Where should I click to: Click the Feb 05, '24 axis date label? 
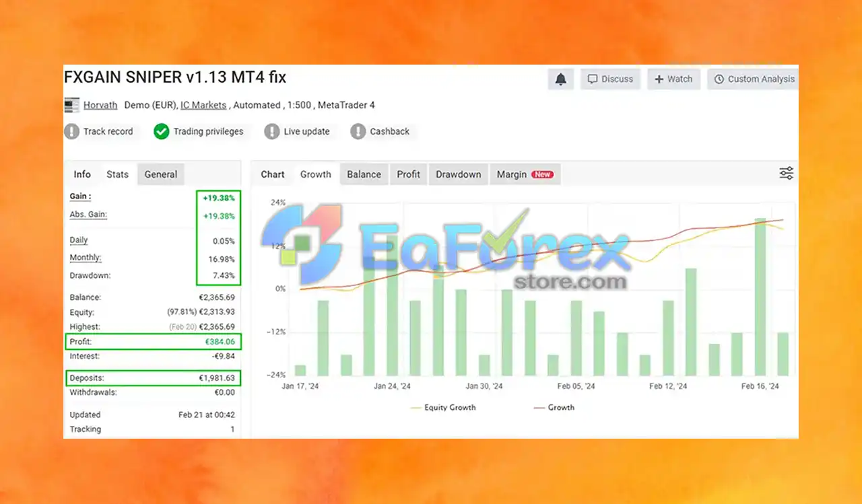click(x=576, y=387)
